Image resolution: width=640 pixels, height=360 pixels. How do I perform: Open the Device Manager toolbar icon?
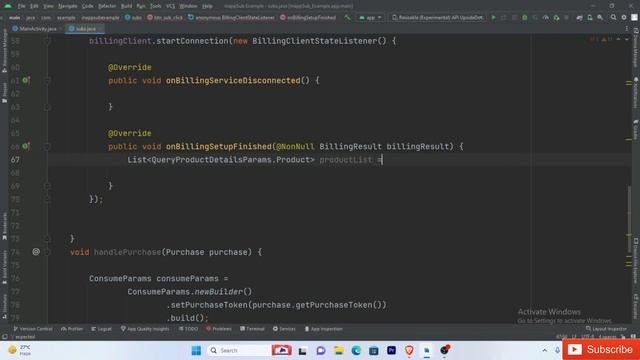tap(590, 18)
